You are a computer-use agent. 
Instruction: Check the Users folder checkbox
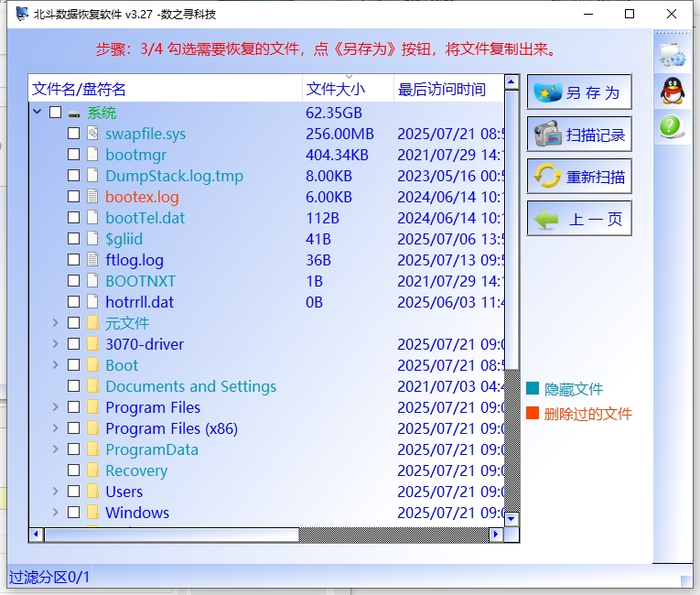point(74,491)
